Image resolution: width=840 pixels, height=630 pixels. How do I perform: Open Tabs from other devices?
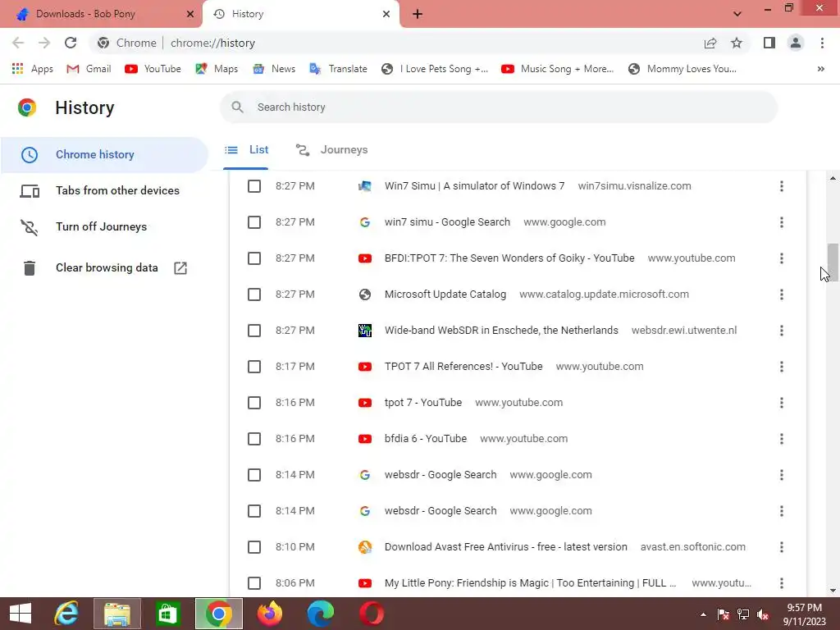(x=104, y=190)
